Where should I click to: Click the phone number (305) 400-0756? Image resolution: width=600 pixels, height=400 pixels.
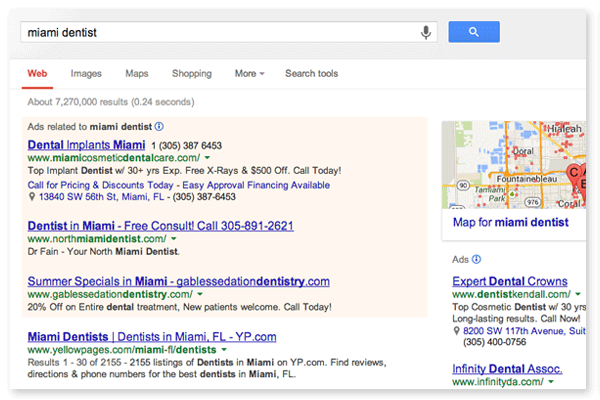pos(494,342)
